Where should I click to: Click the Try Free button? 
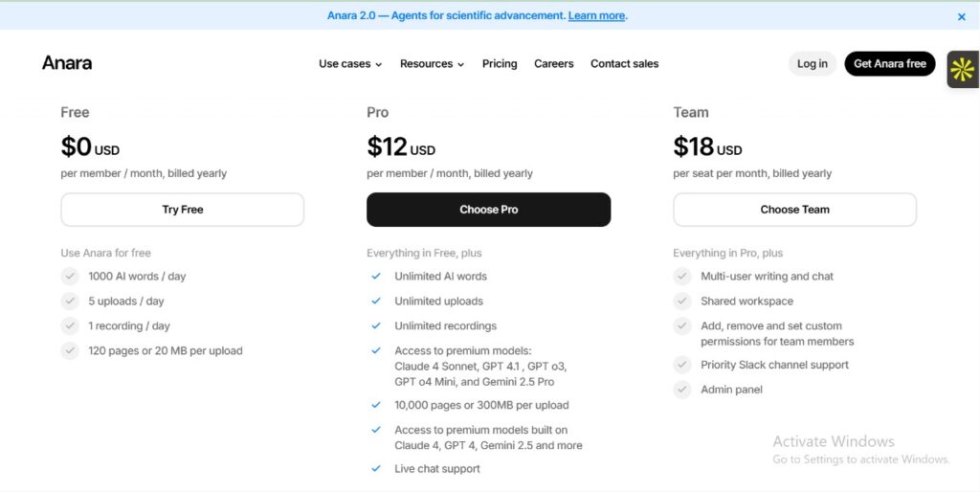(183, 210)
